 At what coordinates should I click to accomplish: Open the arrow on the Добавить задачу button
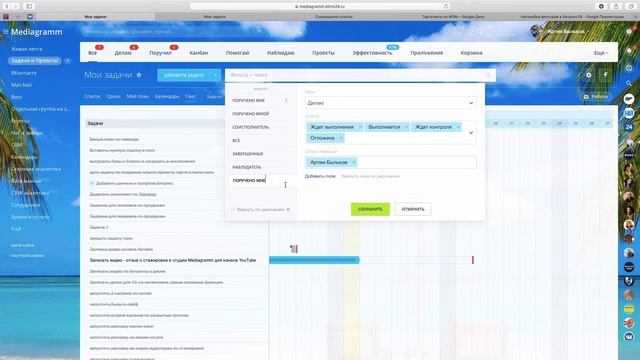coord(215,75)
